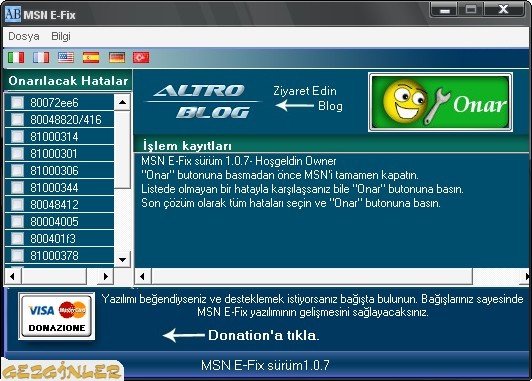Click the Visa MasterCard Donazione button
Image resolution: width=532 pixels, height=381 pixels.
57,316
